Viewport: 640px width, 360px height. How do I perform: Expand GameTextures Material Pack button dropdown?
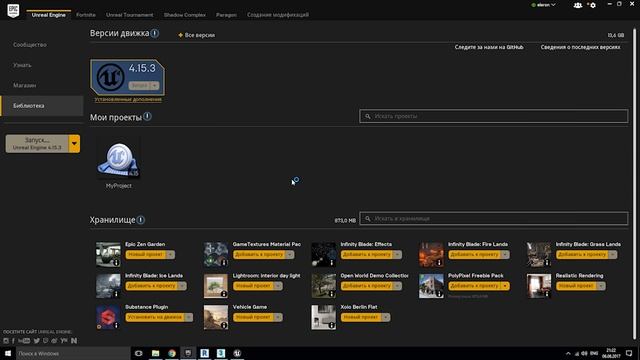pyautogui.click(x=289, y=254)
